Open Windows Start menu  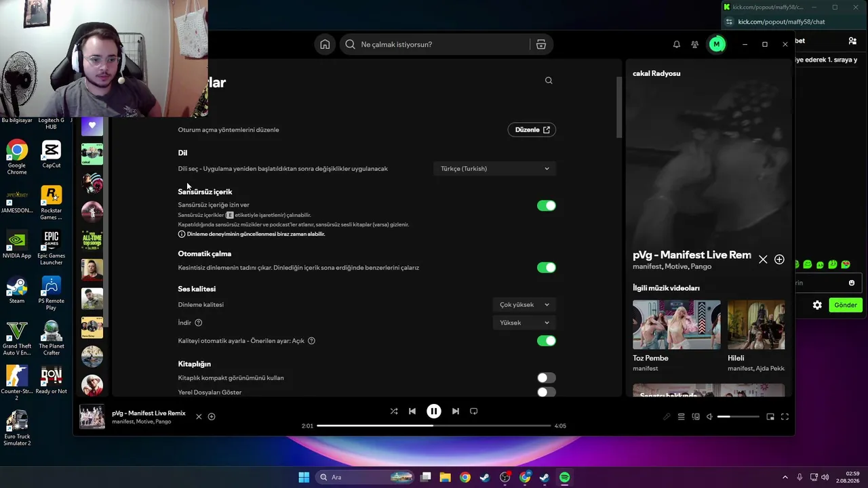click(304, 477)
